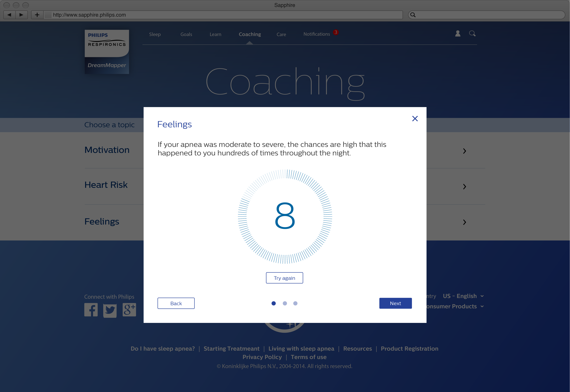Click the Try again button
This screenshot has width=570, height=392.
(284, 278)
